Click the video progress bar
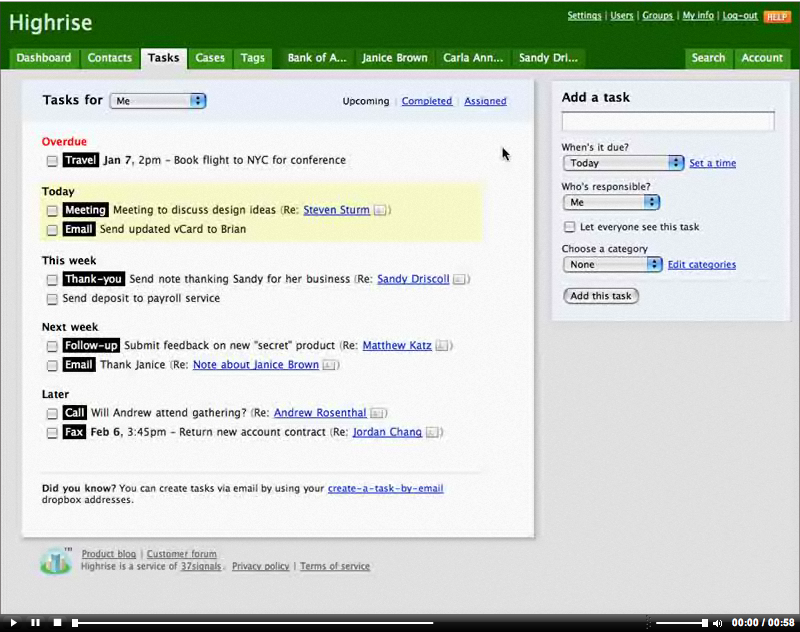The width and height of the screenshot is (800, 632). (254, 623)
